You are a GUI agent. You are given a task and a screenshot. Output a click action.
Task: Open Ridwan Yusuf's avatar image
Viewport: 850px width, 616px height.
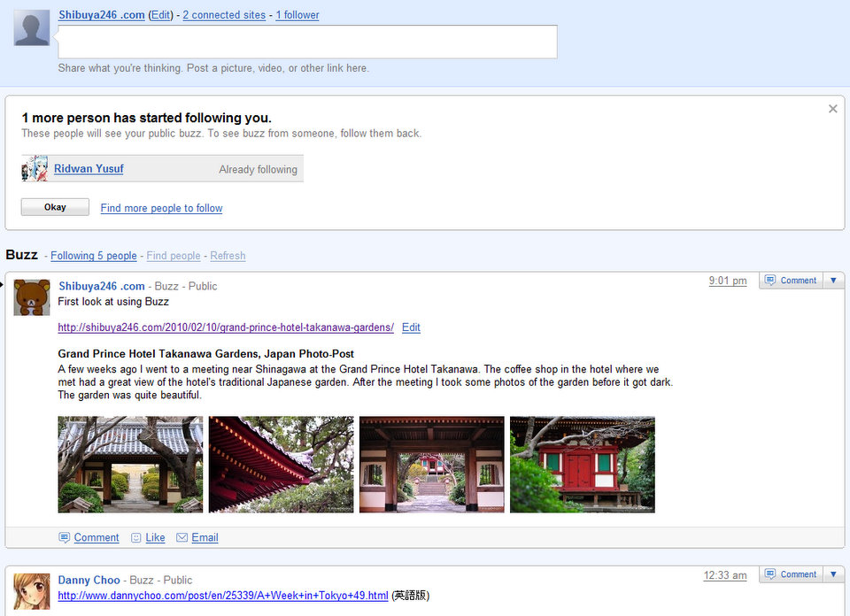point(35,168)
